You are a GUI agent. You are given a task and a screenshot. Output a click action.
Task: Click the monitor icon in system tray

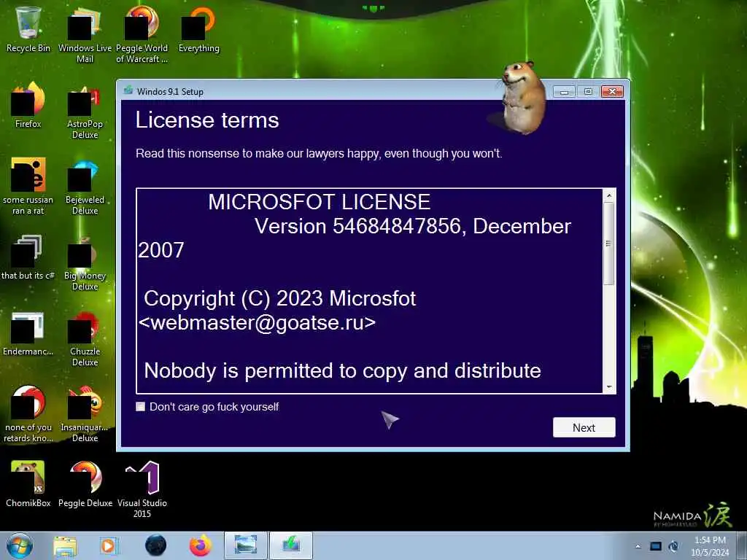click(656, 546)
